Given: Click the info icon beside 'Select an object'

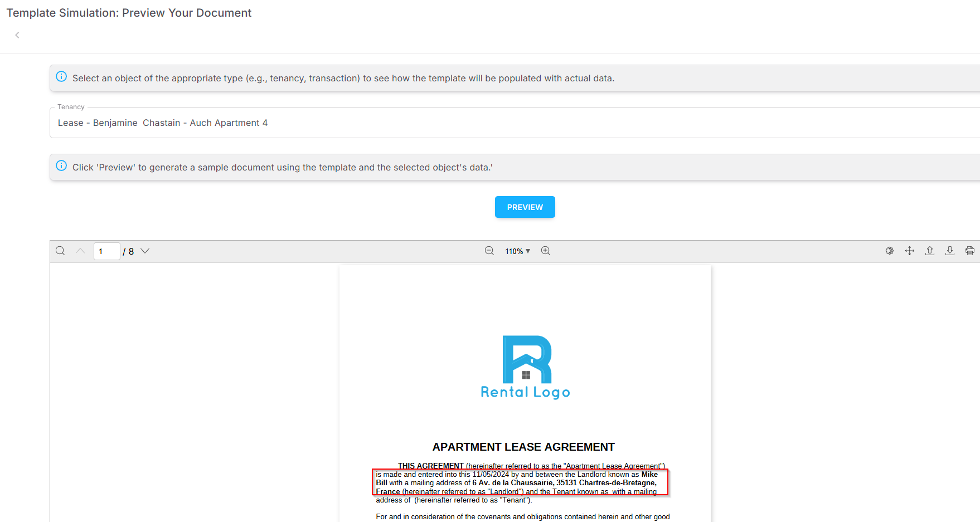Looking at the screenshot, I should pyautogui.click(x=61, y=77).
